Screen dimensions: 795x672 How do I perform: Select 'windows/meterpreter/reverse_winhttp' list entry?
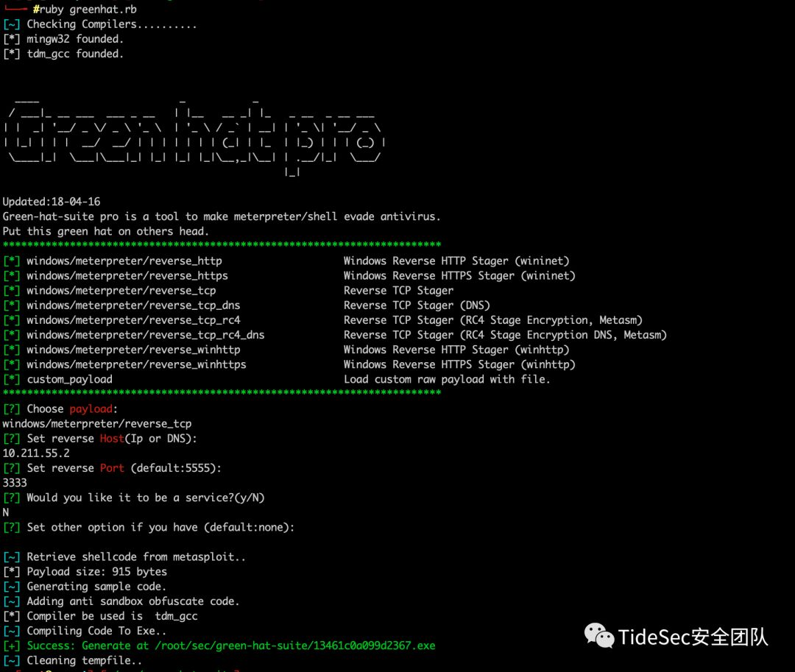click(x=133, y=349)
